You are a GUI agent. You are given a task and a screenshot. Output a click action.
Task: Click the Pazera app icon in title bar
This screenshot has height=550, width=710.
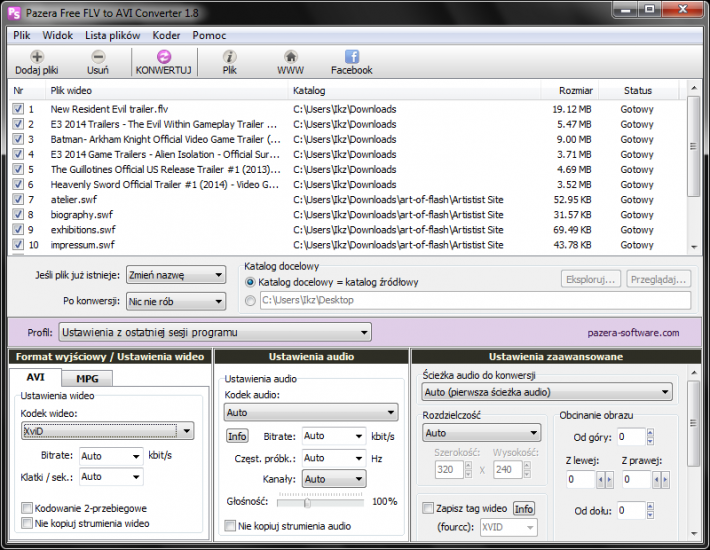click(14, 13)
